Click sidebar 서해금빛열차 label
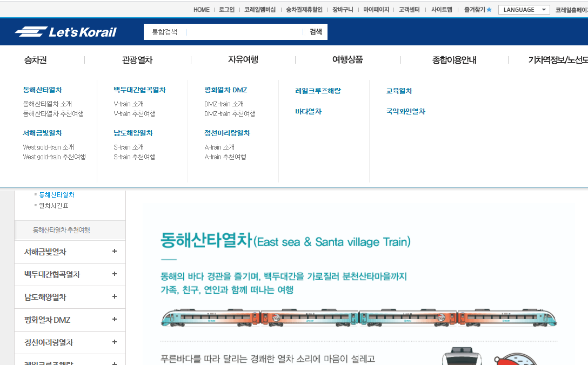 tap(45, 252)
